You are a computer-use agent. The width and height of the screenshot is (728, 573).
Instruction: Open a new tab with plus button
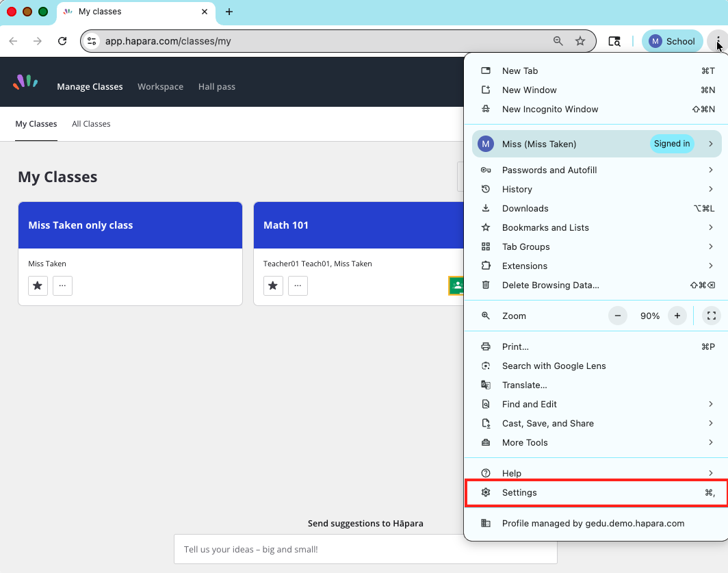229,12
